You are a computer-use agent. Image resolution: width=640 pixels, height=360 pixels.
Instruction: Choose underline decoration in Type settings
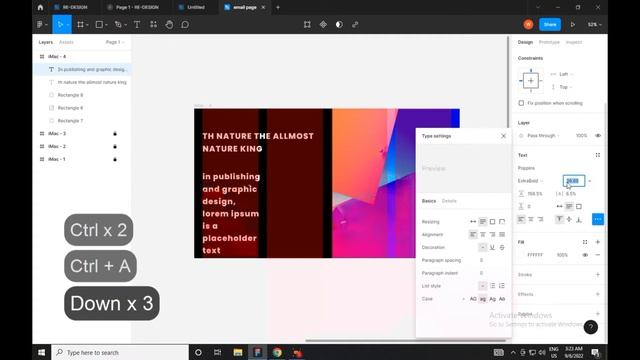coord(492,247)
